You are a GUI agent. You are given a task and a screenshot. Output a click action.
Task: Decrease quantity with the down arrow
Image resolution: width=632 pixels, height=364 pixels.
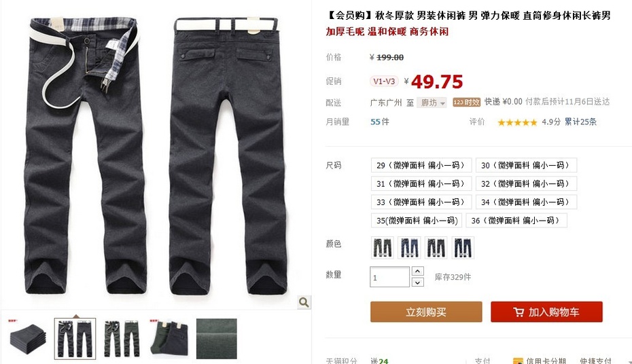coord(417,283)
